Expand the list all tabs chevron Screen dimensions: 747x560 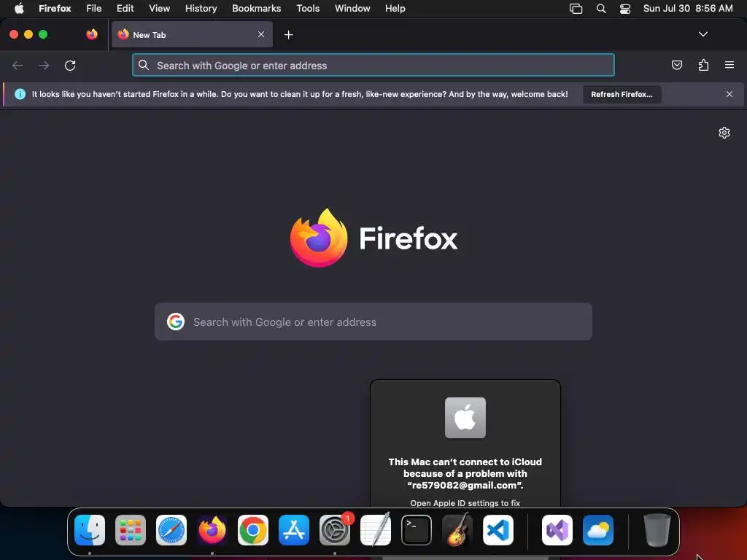pos(703,34)
